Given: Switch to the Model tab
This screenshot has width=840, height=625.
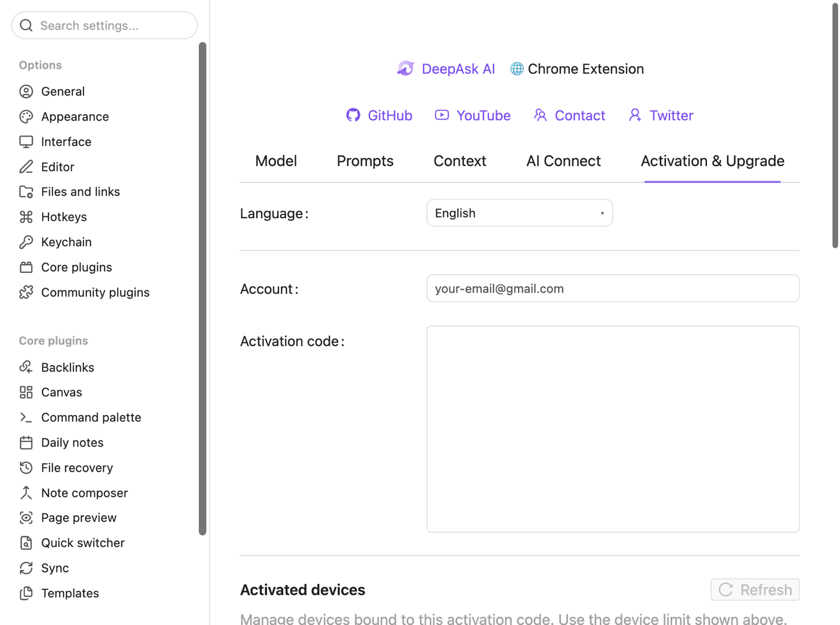Looking at the screenshot, I should [276, 161].
